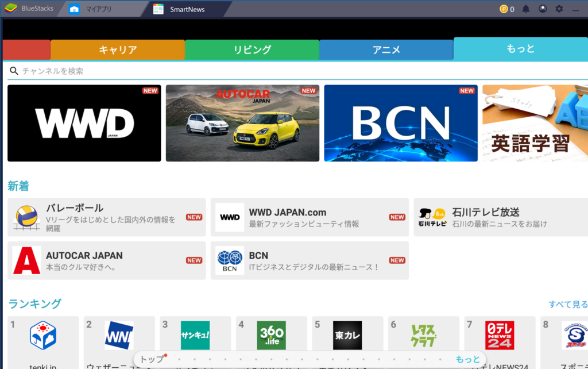Click the すべて見る ranking link

click(568, 304)
